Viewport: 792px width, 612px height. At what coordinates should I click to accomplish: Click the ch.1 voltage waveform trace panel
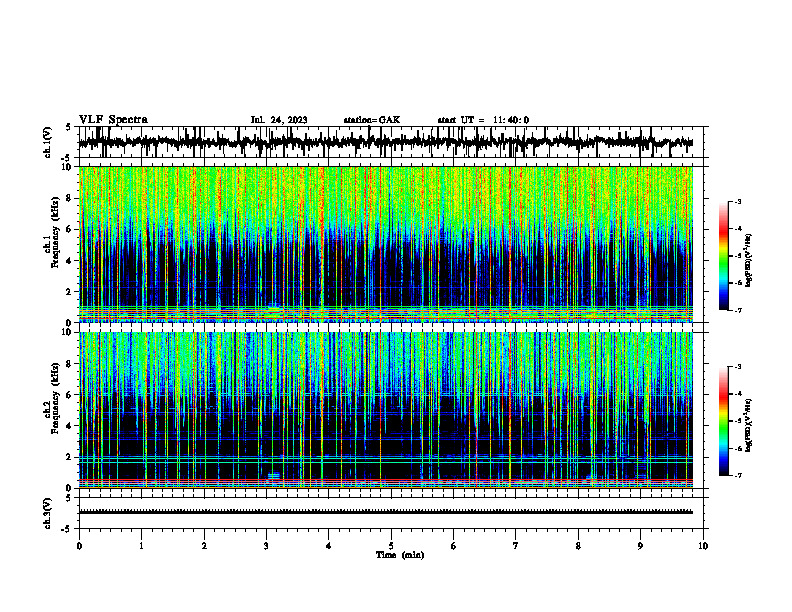390,142
